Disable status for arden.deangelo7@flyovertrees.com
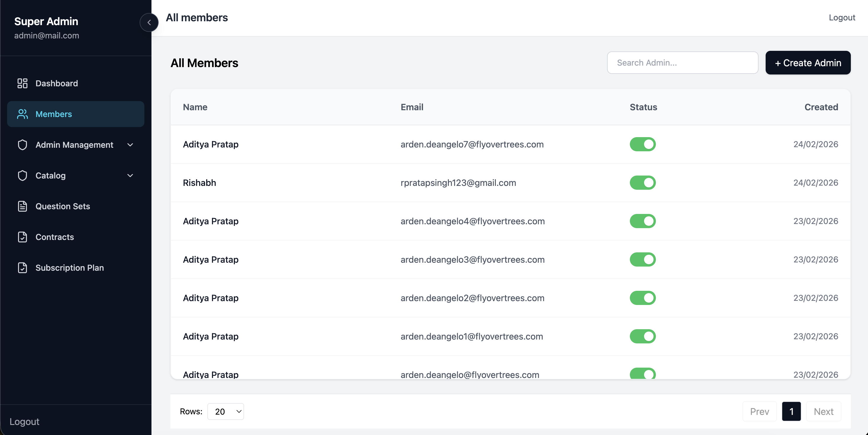Image resolution: width=868 pixels, height=435 pixels. [x=642, y=144]
